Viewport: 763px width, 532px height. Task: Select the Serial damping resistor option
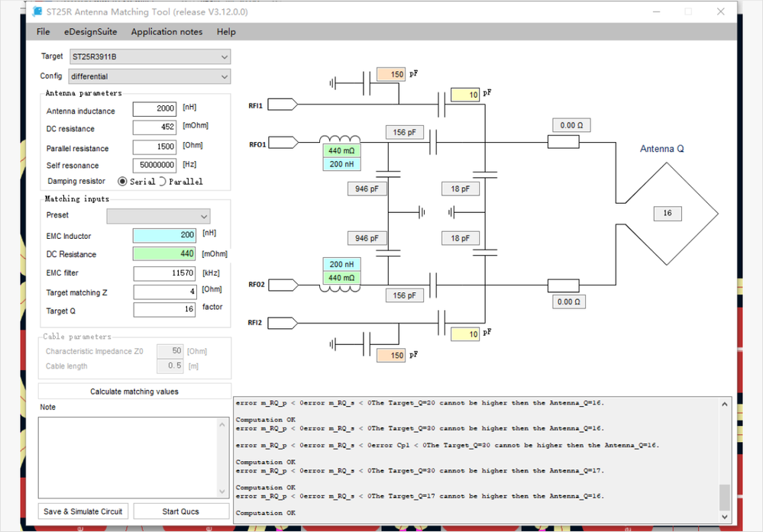(x=122, y=182)
